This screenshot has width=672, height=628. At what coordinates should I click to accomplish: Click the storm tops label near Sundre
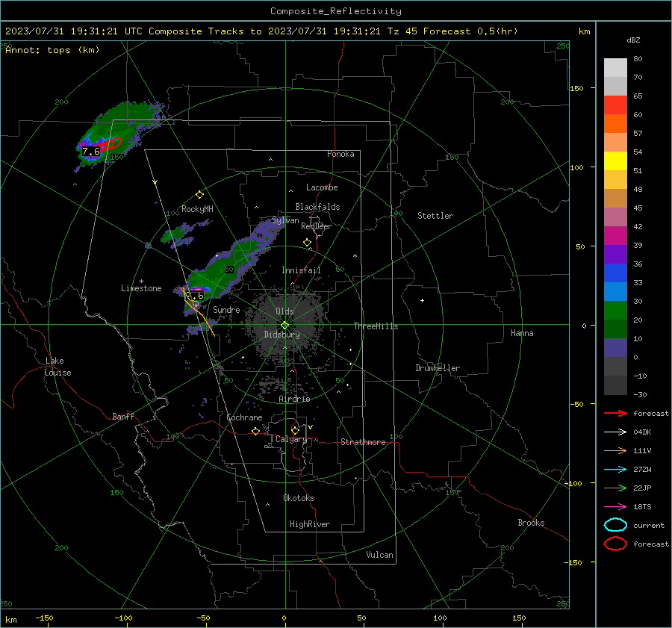(196, 296)
